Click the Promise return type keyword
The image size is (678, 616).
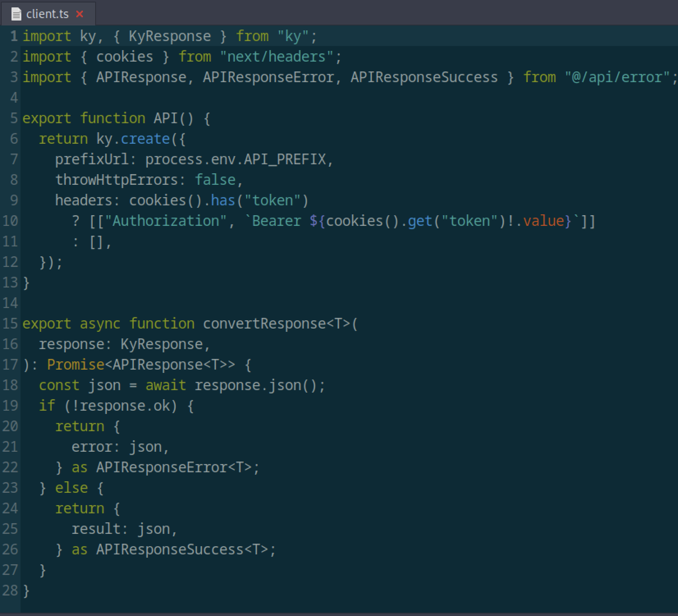tap(76, 365)
